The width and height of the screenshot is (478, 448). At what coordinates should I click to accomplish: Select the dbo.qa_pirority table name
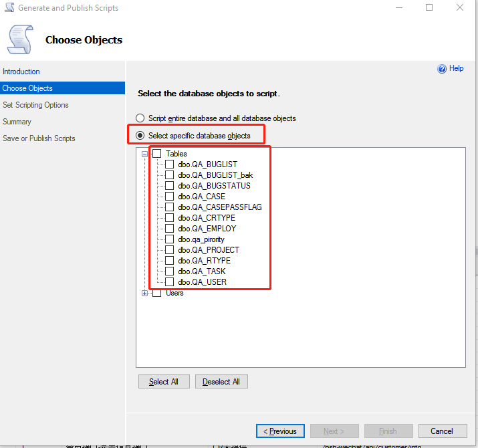[x=201, y=239]
